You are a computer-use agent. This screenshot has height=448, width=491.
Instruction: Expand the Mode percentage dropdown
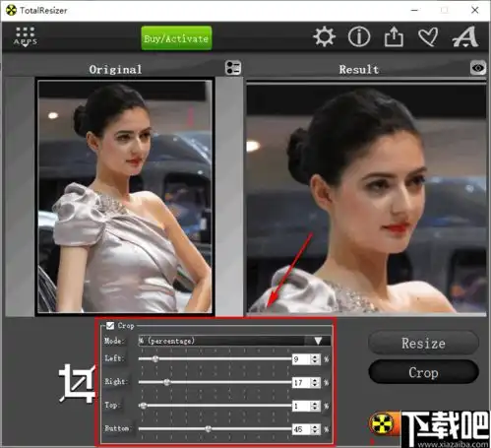pyautogui.click(x=234, y=341)
